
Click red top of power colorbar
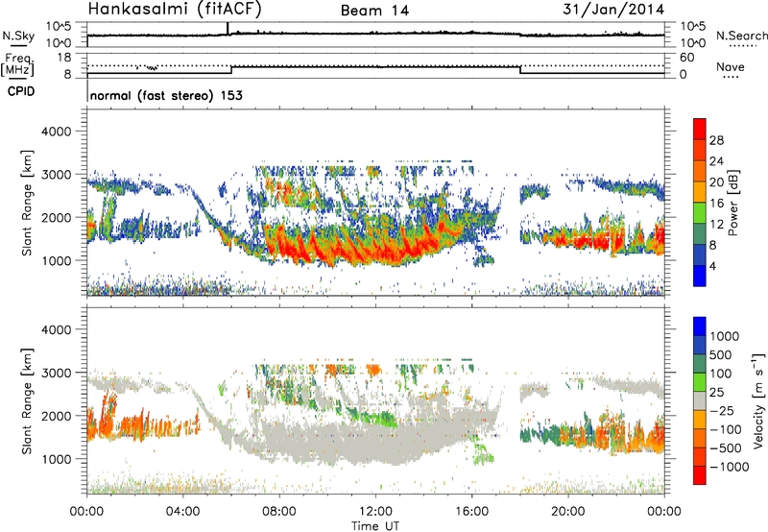click(x=700, y=129)
